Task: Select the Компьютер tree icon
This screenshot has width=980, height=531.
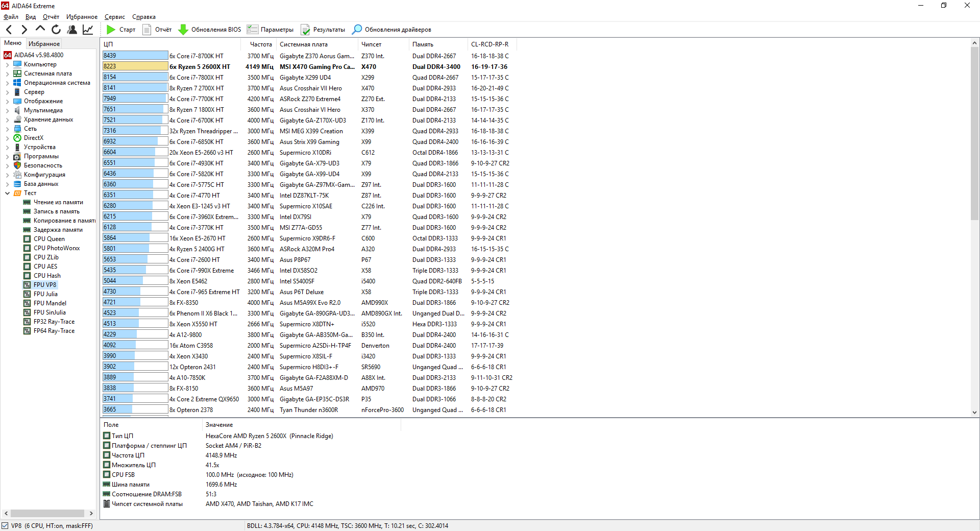Action: [17, 64]
